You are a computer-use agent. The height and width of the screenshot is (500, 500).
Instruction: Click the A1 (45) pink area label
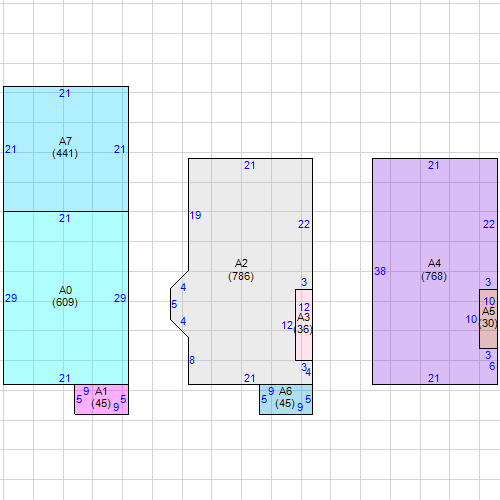tap(101, 397)
